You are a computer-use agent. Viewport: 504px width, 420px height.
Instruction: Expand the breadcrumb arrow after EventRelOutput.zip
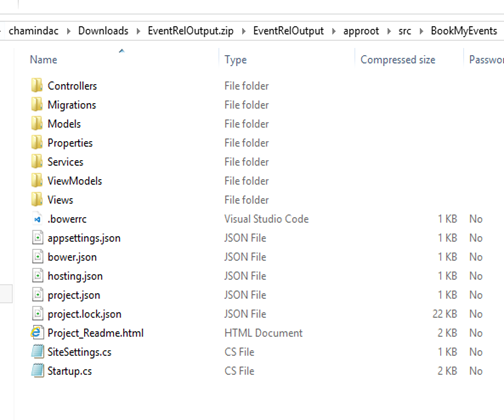pyautogui.click(x=244, y=31)
